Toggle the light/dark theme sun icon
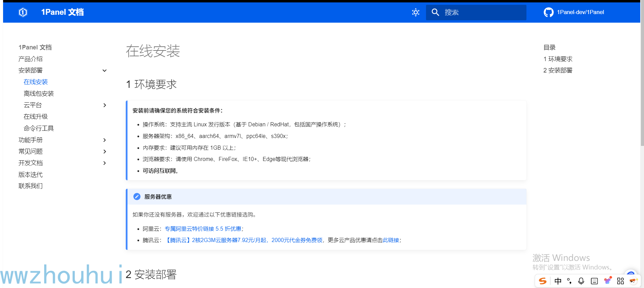Screen dimensions: 644x288 coord(415,12)
